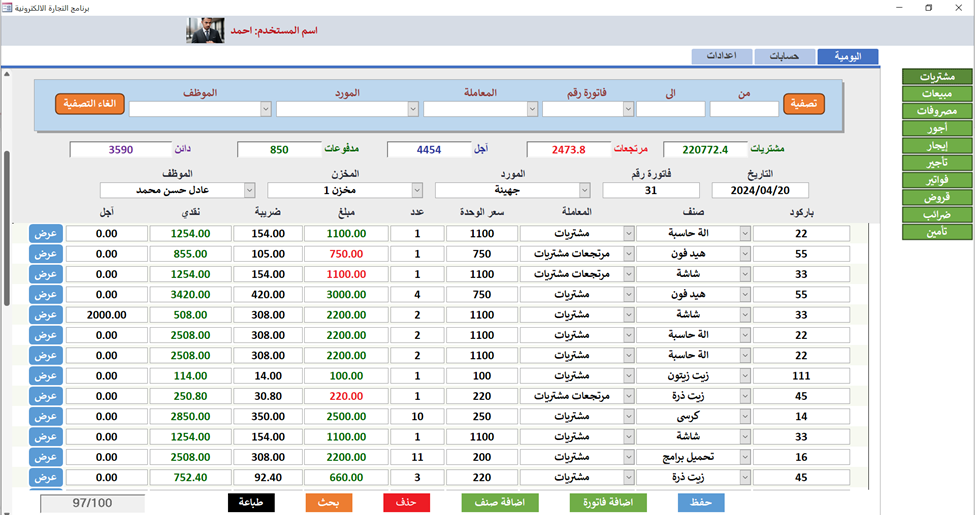The width and height of the screenshot is (975, 515).
Task: Click the red مبلغ value 750.00
Action: pyautogui.click(x=346, y=254)
